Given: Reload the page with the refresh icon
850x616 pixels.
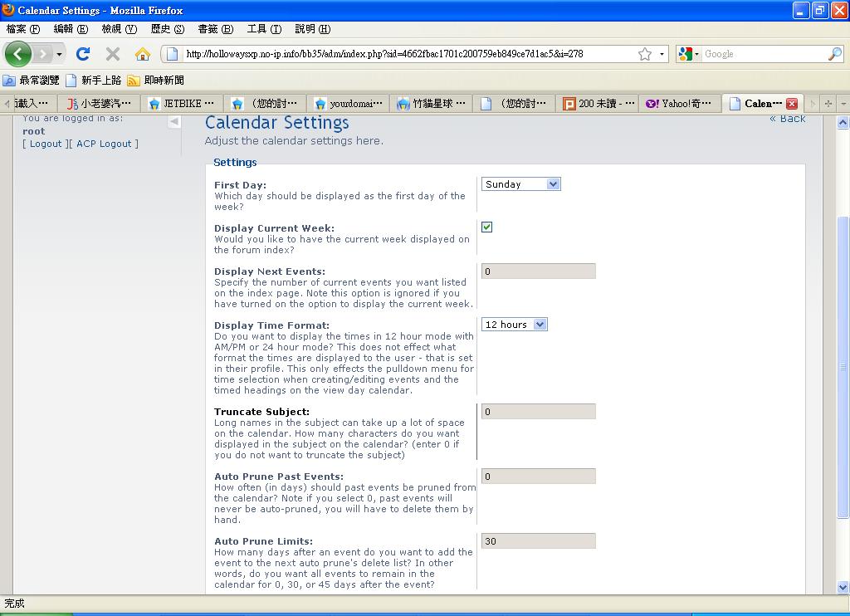Looking at the screenshot, I should 83,54.
